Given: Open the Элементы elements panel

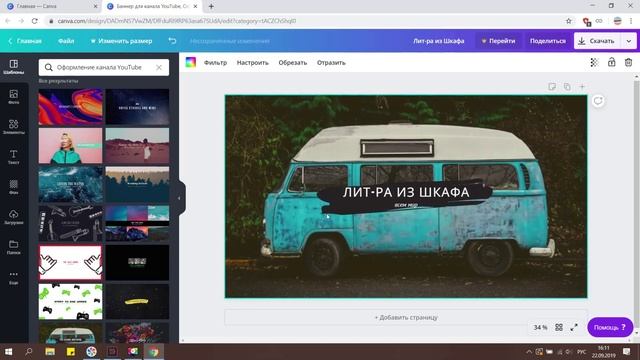Looking at the screenshot, I should coord(13,127).
